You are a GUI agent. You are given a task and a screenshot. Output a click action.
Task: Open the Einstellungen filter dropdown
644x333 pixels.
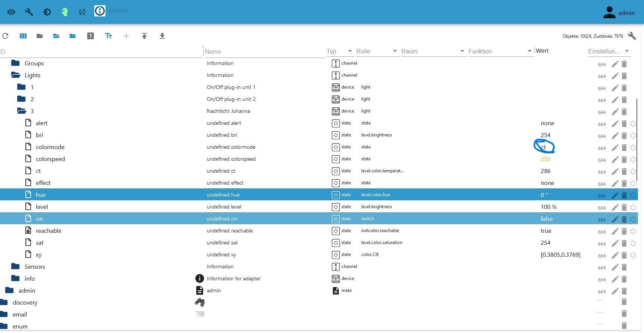609,51
